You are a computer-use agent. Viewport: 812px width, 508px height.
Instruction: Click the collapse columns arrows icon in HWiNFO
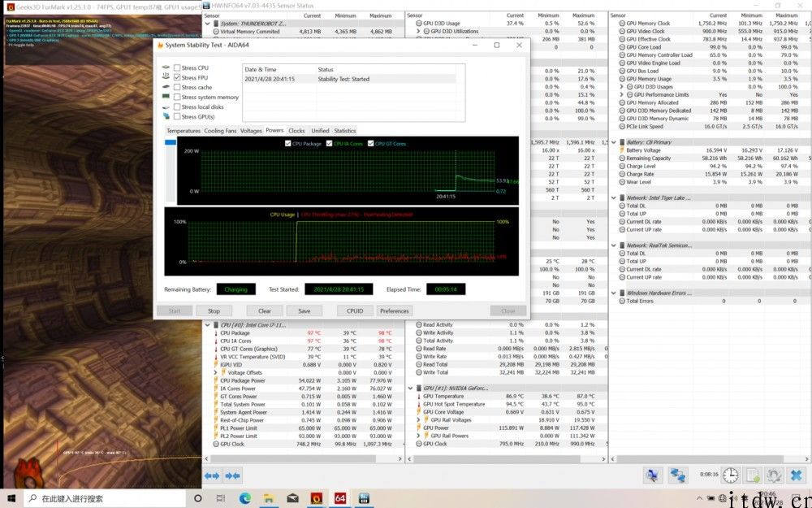pyautogui.click(x=232, y=475)
